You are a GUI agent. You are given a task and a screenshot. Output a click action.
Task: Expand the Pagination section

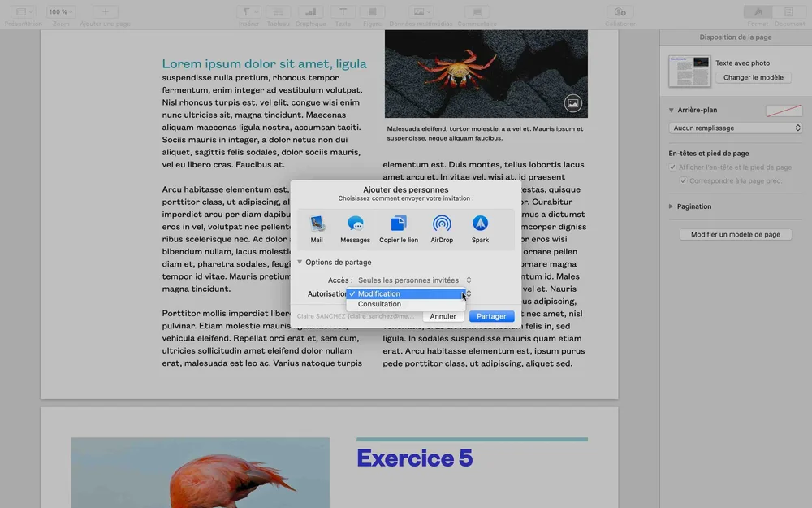coord(672,206)
